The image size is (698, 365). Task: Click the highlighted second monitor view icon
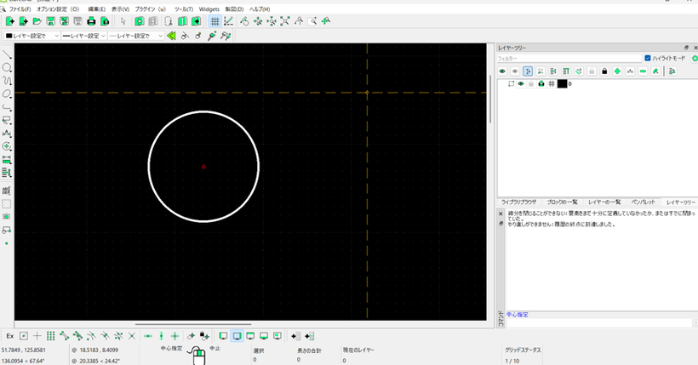(x=237, y=336)
